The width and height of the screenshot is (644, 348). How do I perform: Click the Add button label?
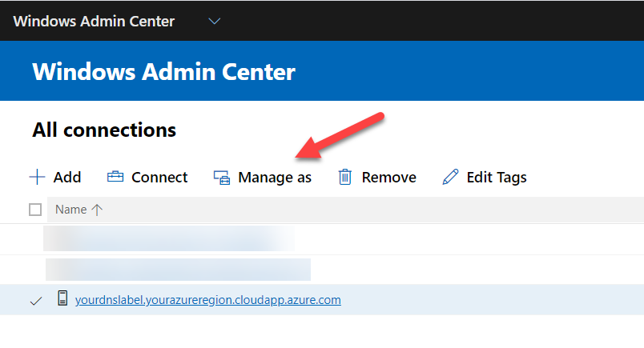[x=67, y=178]
